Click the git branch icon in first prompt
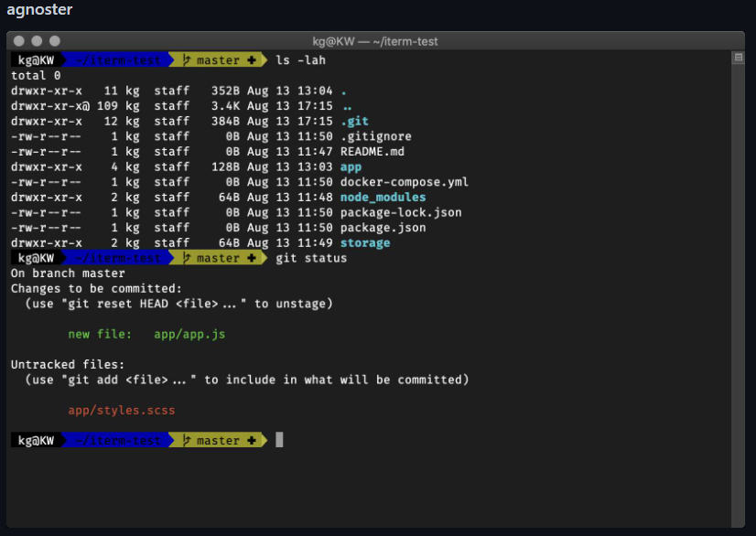756x536 pixels. (187, 60)
